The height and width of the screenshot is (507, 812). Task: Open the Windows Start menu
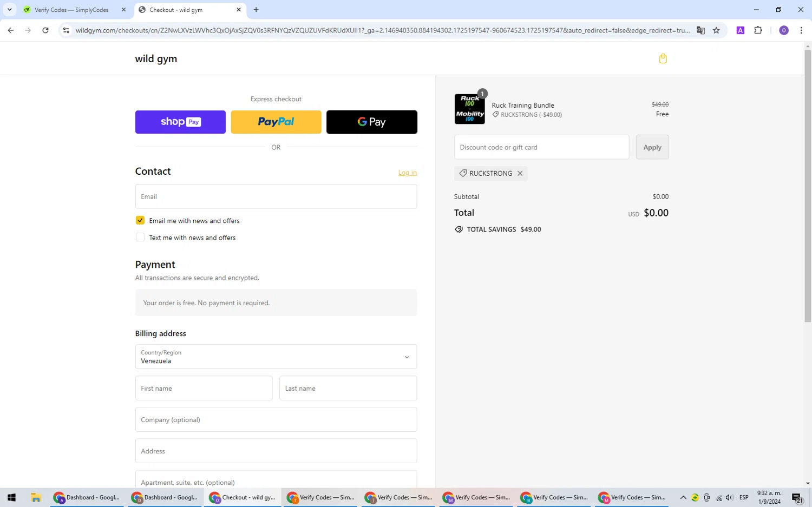[x=11, y=497]
